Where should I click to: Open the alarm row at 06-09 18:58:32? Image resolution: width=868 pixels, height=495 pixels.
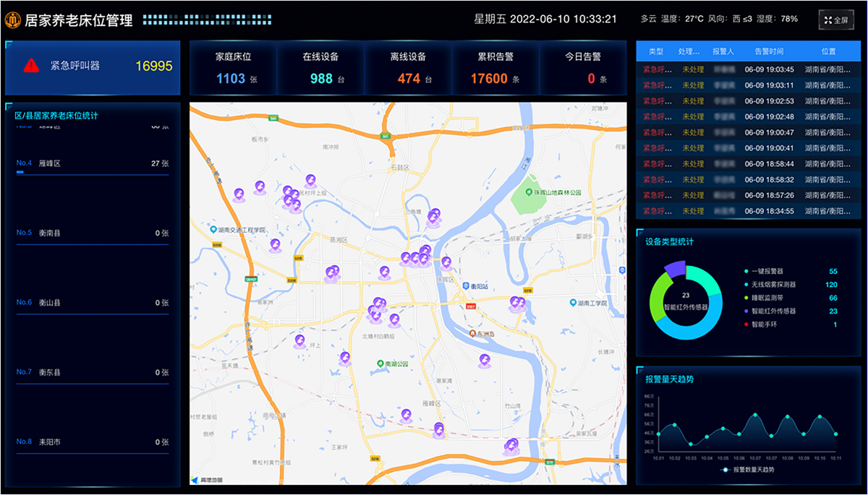tap(749, 180)
